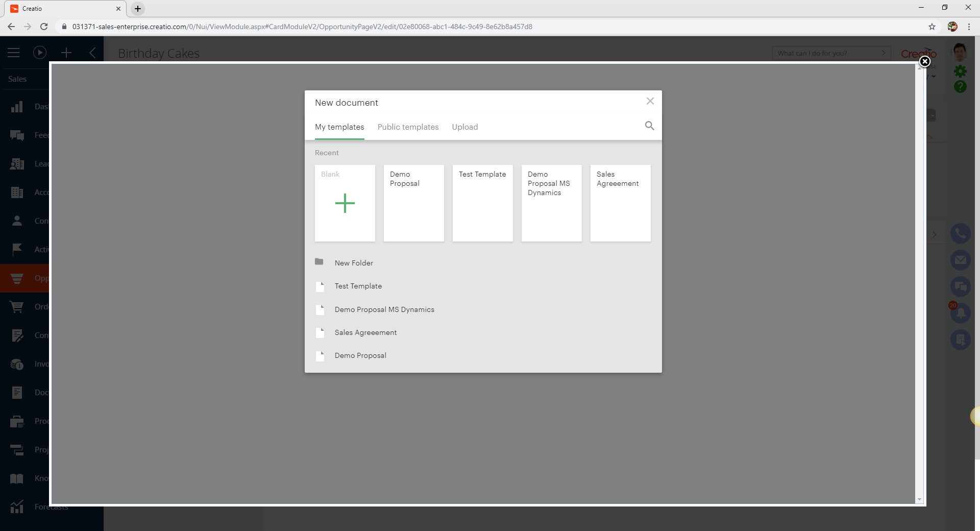980x531 pixels.
Task: Open Demo Proposal MS Dynamics list item
Action: click(x=384, y=309)
